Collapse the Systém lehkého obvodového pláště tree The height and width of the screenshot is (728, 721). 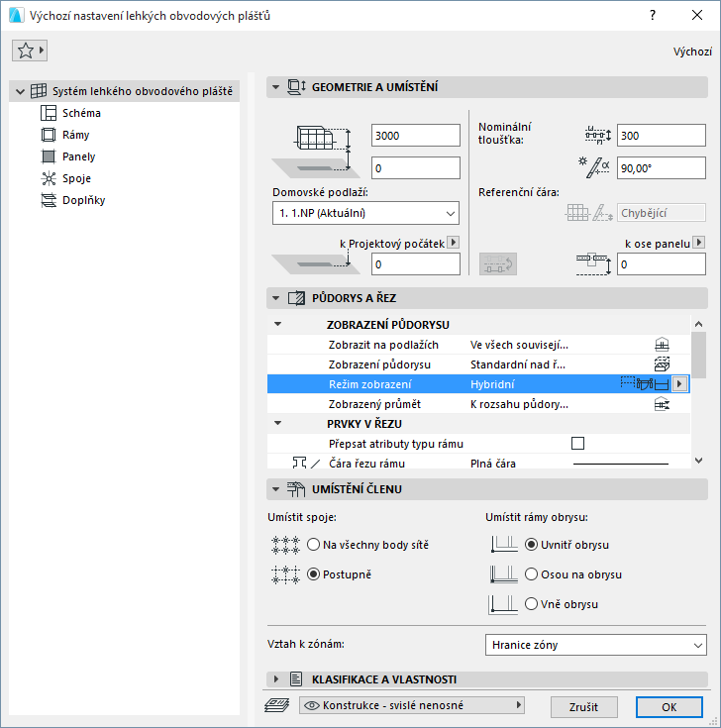click(x=20, y=91)
